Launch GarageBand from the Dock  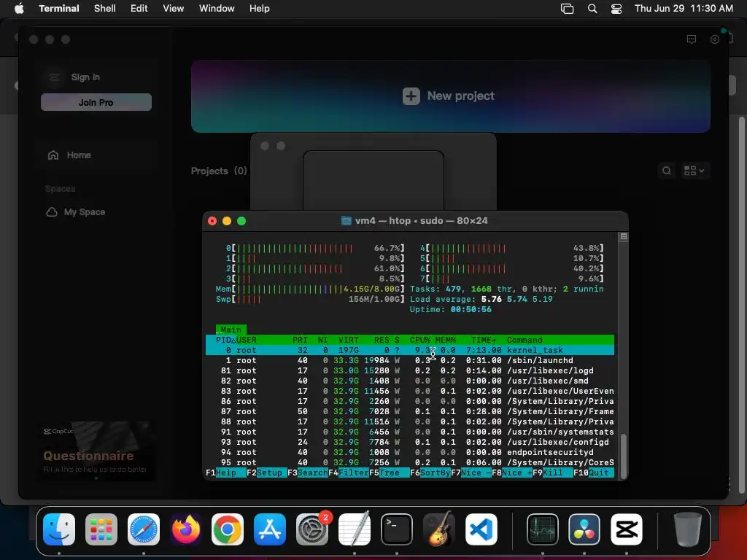click(438, 529)
